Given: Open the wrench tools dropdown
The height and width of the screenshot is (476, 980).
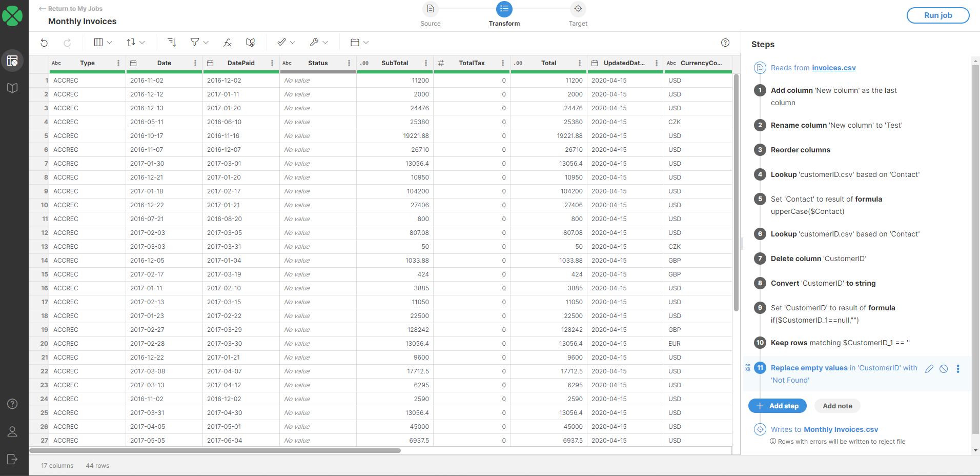Looking at the screenshot, I should click(318, 43).
